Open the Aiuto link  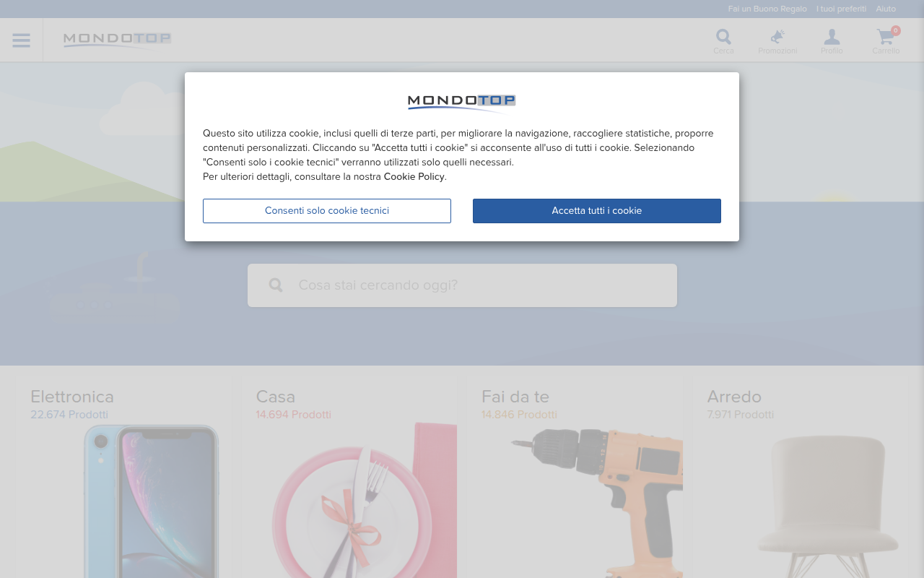coord(886,9)
